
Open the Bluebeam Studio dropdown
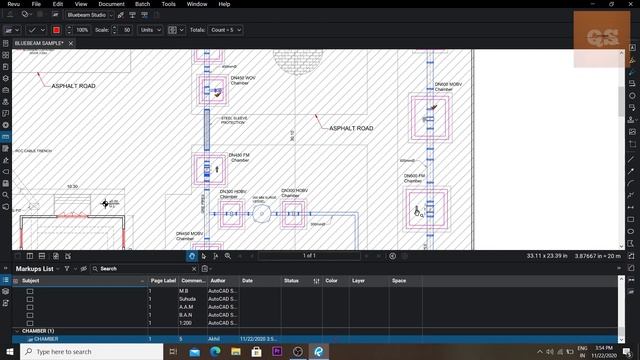(x=90, y=15)
